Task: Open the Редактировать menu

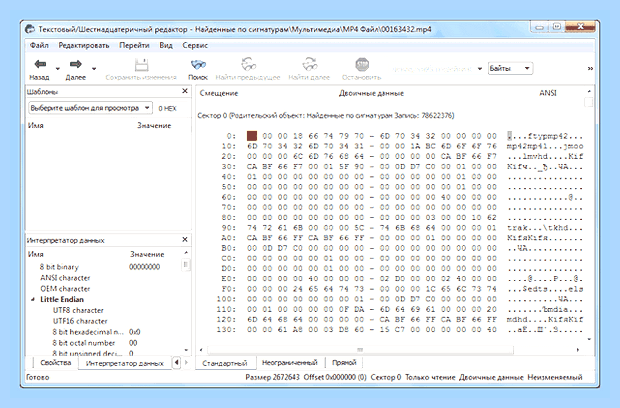Action: 84,45
